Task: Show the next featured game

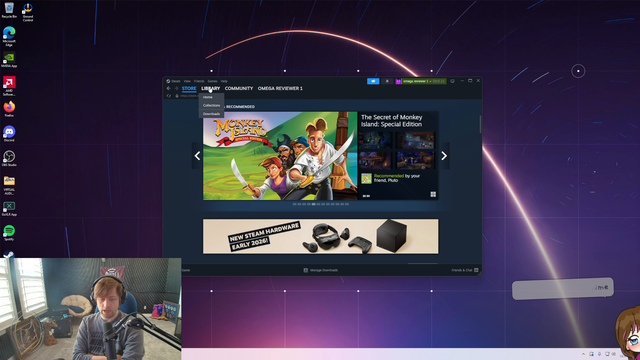Action: (x=444, y=156)
